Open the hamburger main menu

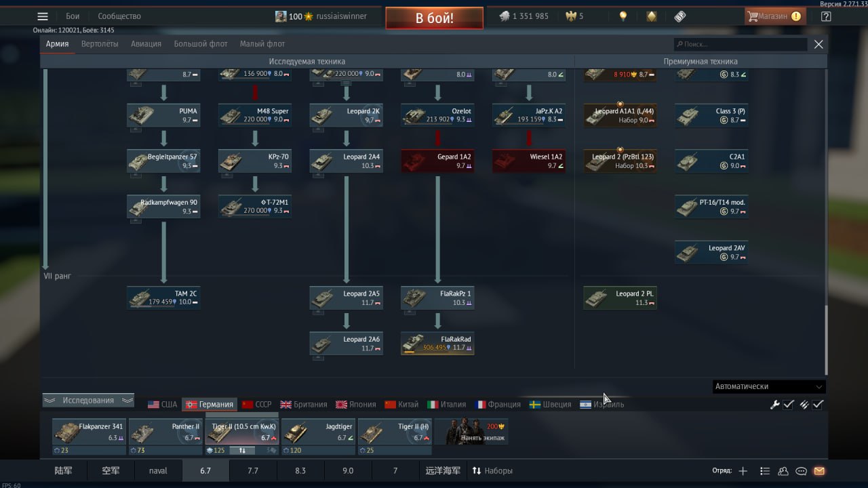tap(43, 16)
